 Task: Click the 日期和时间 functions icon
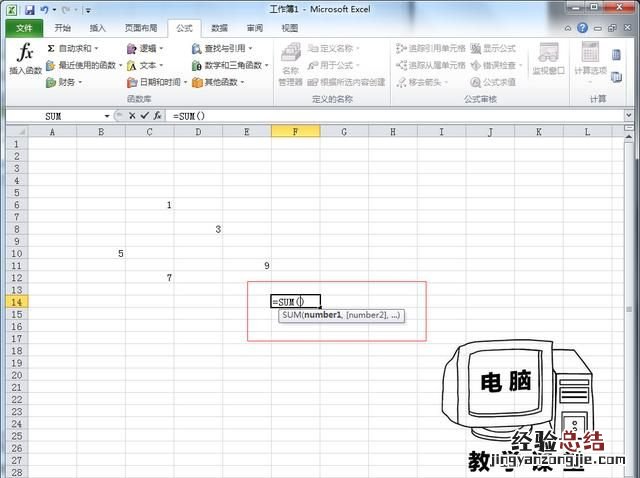(132, 82)
